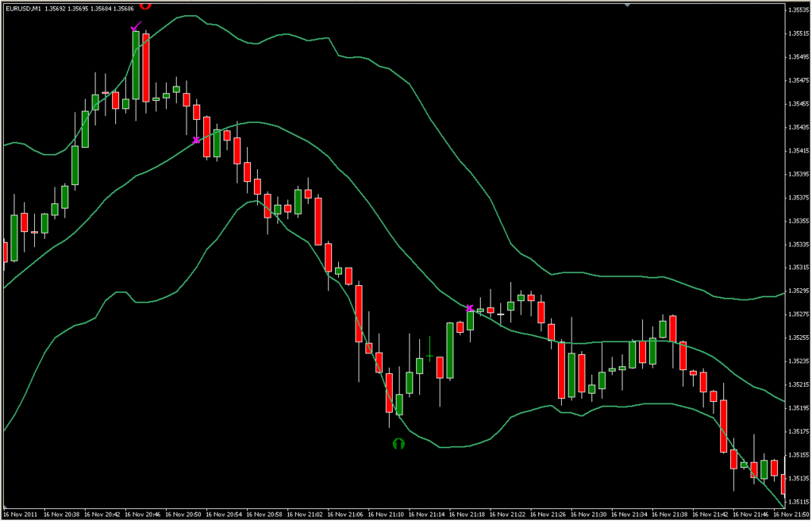The width and height of the screenshot is (812, 521).
Task: Click the 1.35215 price label
Action: [x=798, y=384]
